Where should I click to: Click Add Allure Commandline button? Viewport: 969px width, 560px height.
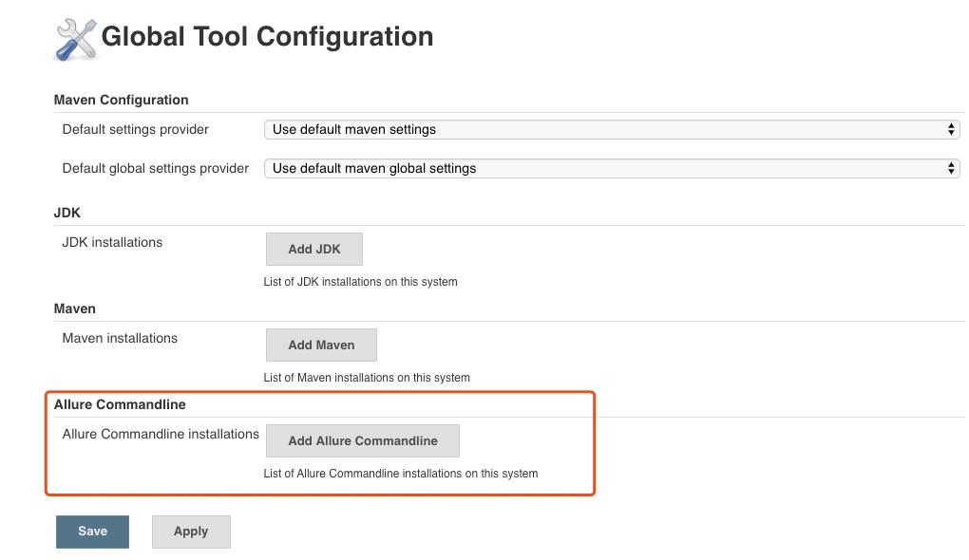[363, 440]
